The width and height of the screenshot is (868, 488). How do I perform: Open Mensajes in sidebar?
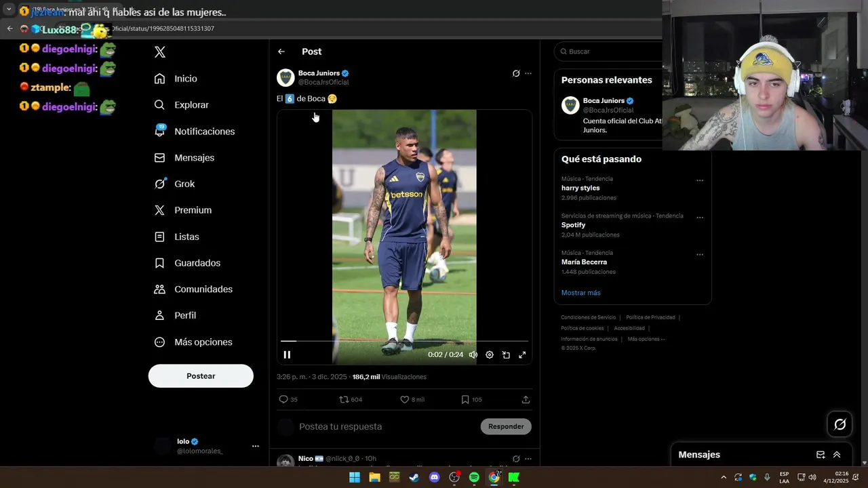(x=184, y=157)
